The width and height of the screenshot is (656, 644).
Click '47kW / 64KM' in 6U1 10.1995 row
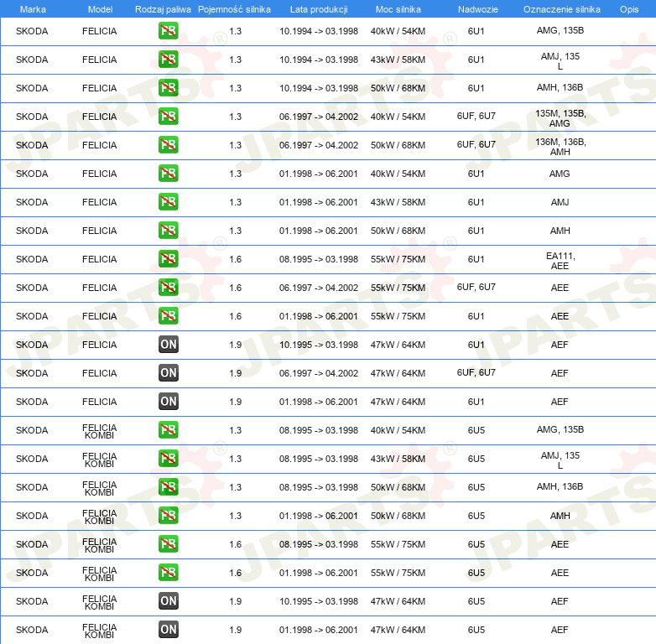tap(398, 345)
